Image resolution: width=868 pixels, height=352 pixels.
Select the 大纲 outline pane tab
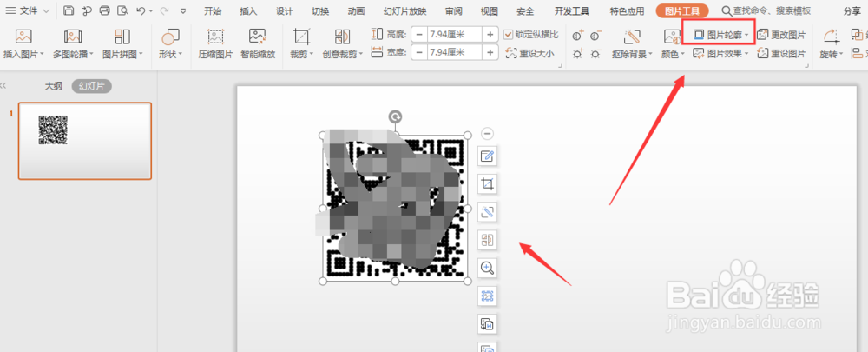coord(53,86)
